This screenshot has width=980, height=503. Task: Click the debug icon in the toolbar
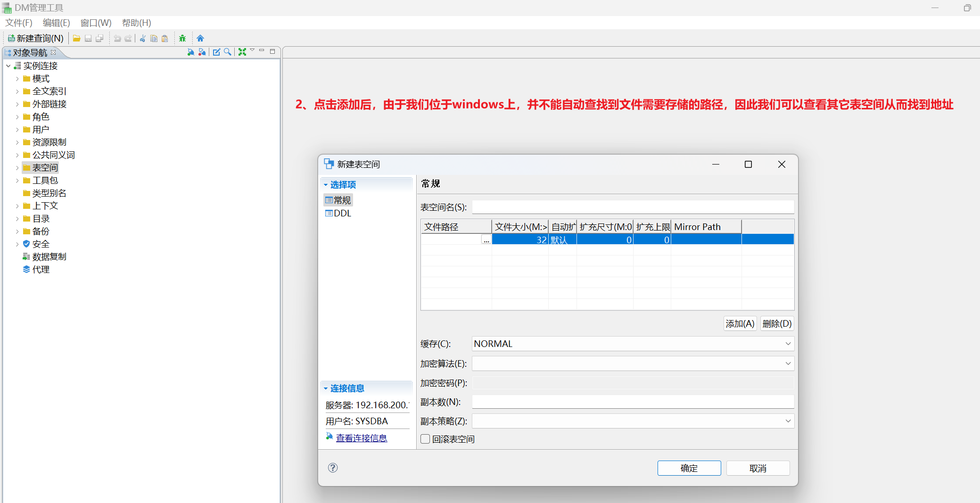click(183, 38)
